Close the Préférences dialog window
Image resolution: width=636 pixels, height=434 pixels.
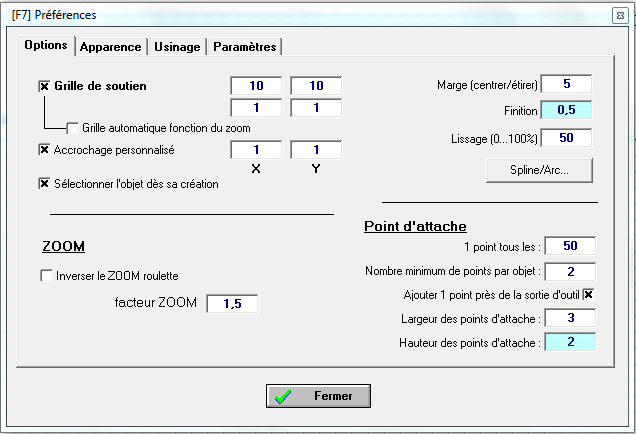pos(619,14)
